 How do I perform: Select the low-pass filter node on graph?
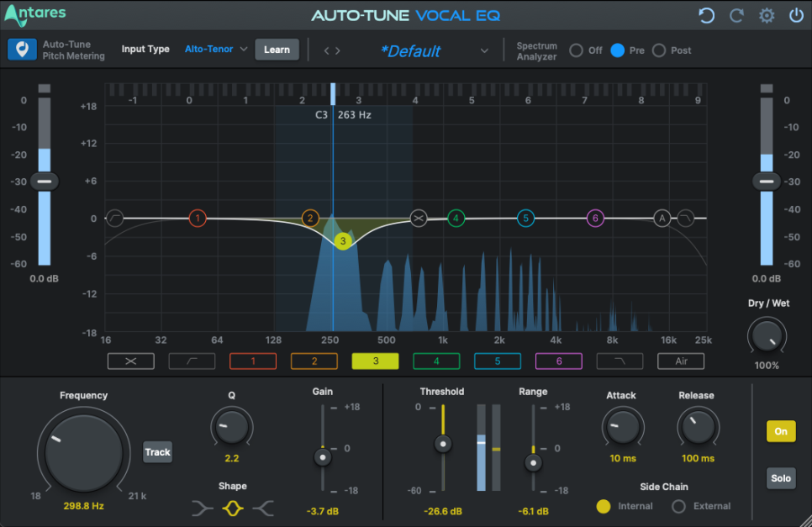[x=686, y=218]
